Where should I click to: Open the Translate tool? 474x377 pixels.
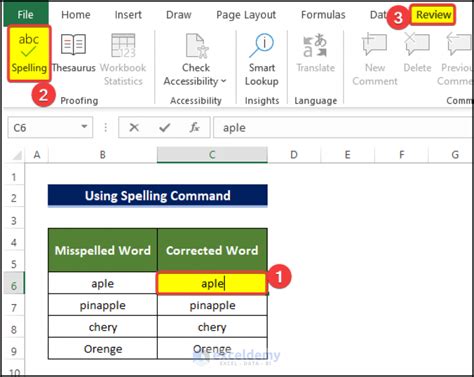point(316,53)
